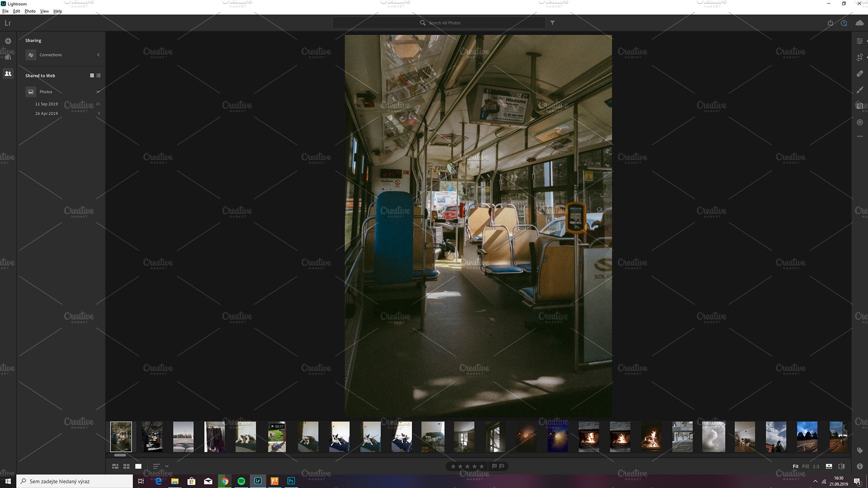The width and height of the screenshot is (868, 488).
Task: Select the Crop and Rotate tool
Action: pos(860,57)
